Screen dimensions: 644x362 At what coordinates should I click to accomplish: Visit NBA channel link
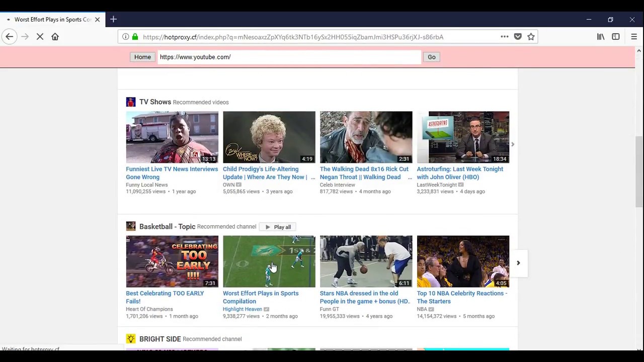coord(422,309)
